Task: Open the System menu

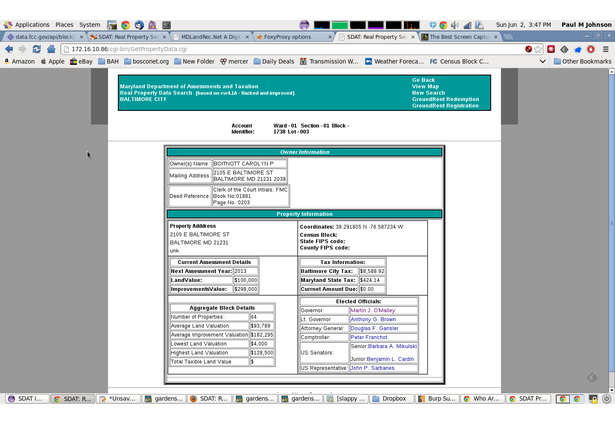Action: point(89,25)
